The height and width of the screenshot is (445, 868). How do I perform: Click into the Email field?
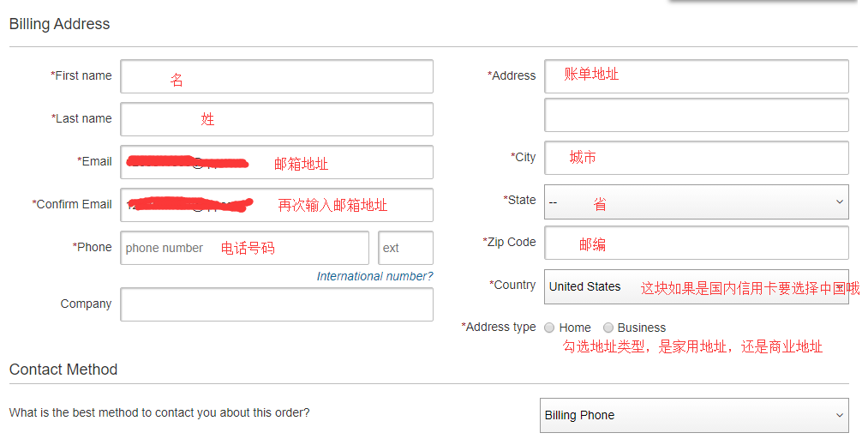tap(276, 162)
